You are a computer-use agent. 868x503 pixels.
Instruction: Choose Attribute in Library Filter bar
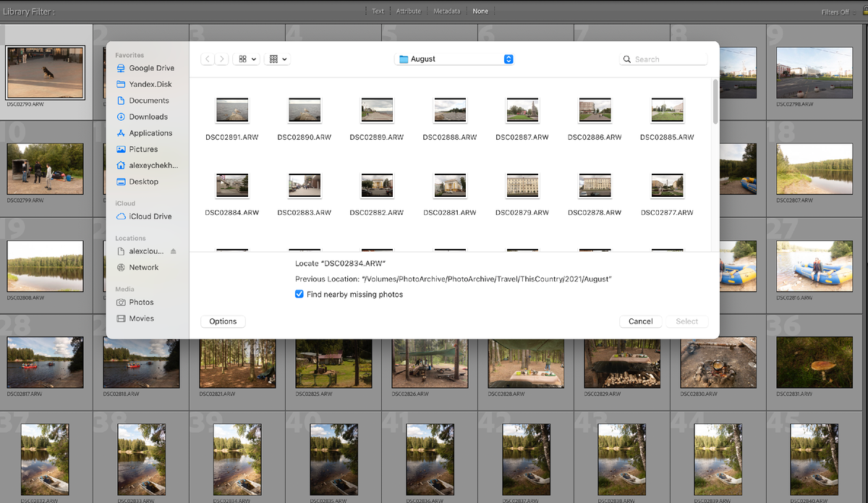pyautogui.click(x=409, y=12)
